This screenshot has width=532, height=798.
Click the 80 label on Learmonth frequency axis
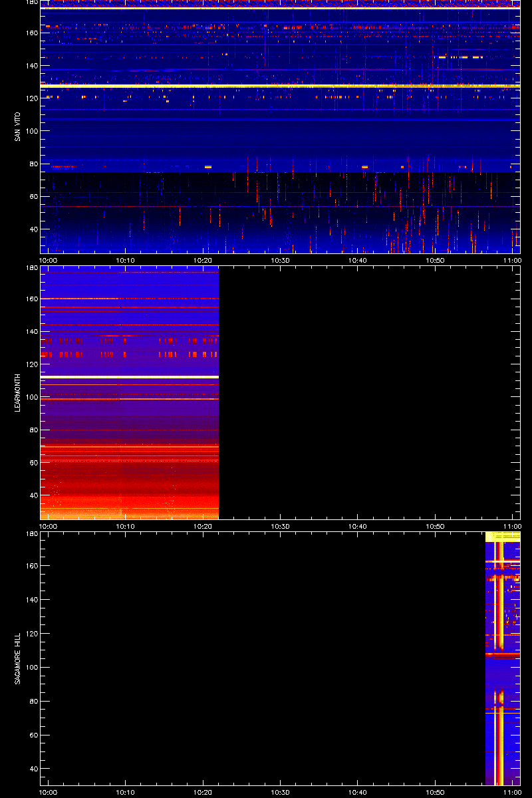click(33, 430)
